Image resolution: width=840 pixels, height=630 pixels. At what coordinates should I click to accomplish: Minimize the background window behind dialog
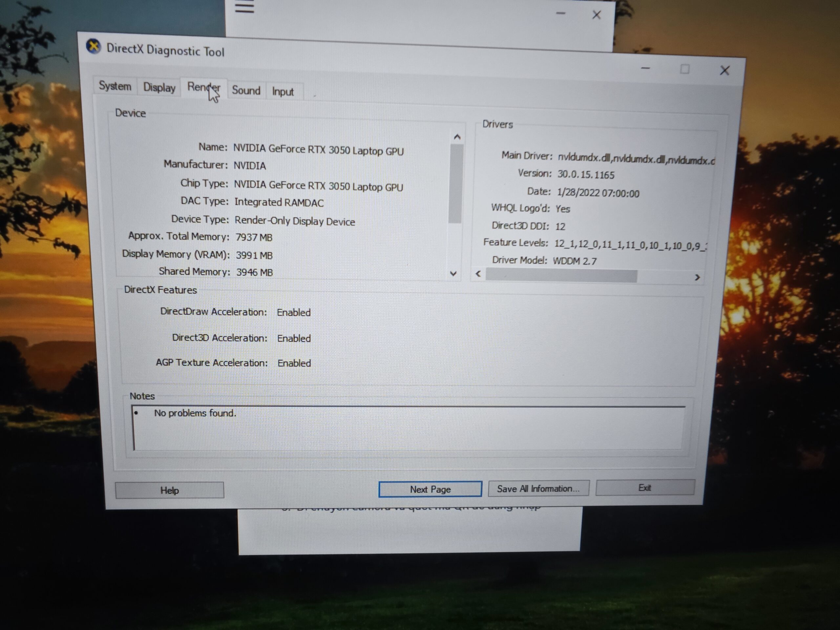(x=560, y=13)
